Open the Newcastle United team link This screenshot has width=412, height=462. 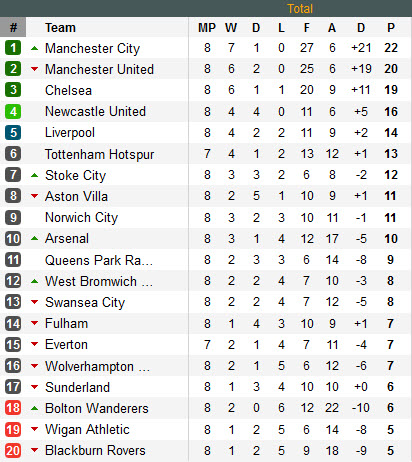(95, 111)
